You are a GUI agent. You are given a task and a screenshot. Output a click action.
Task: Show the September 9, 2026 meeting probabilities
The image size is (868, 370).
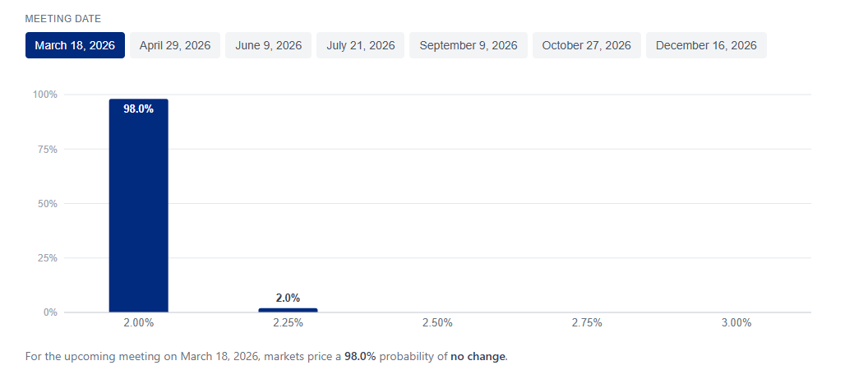click(x=469, y=45)
